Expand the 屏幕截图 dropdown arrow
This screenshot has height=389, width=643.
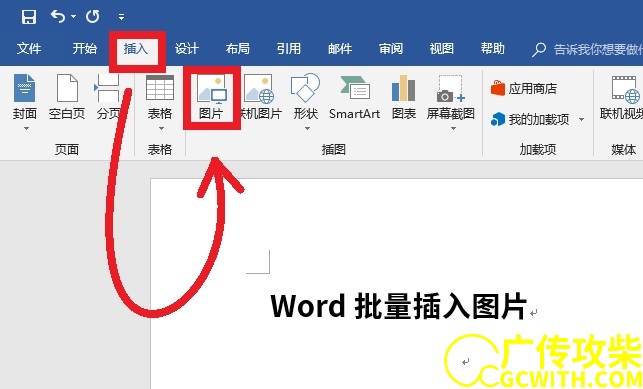click(453, 128)
